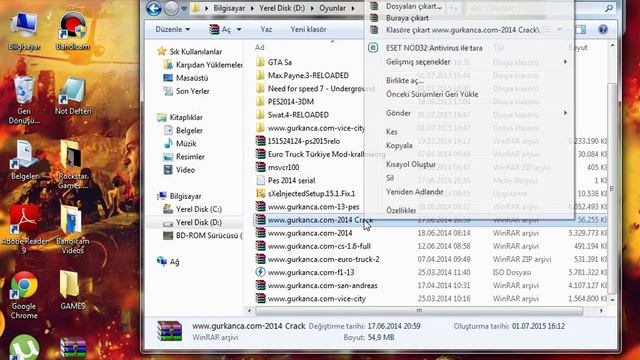Open the Rockstar Games desktop folder
Image resolution: width=640 pixels, height=360 pixels.
[x=73, y=165]
